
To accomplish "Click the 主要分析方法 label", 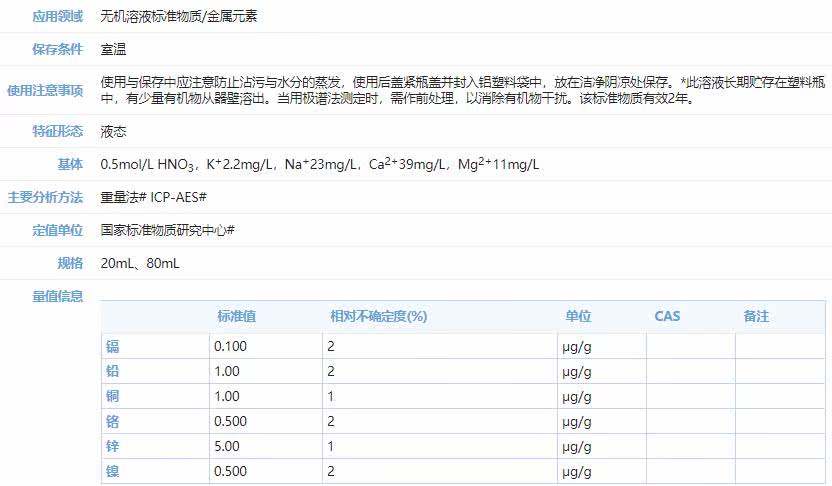I will 45,197.
